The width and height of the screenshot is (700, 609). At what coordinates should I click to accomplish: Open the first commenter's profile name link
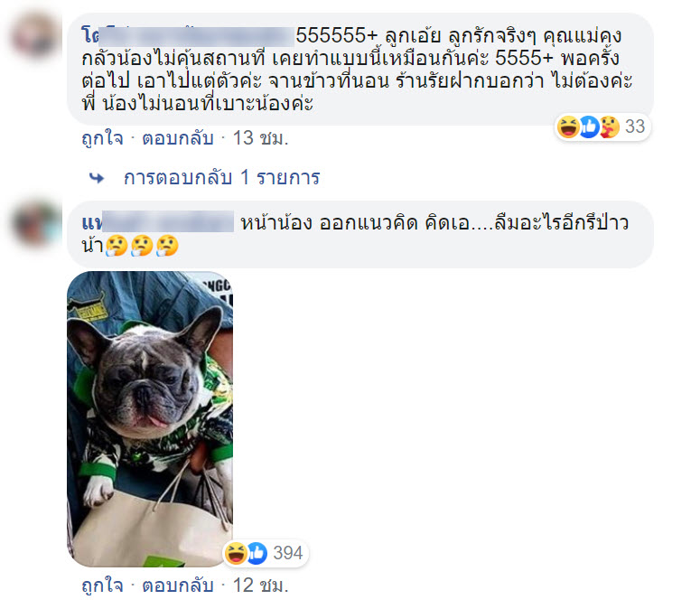188,36
